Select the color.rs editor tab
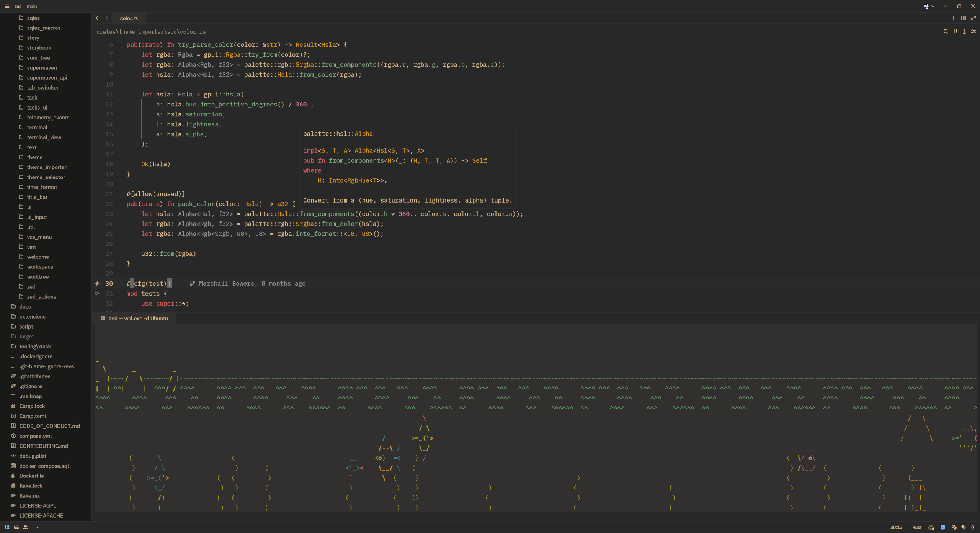The height and width of the screenshot is (533, 980). [129, 18]
